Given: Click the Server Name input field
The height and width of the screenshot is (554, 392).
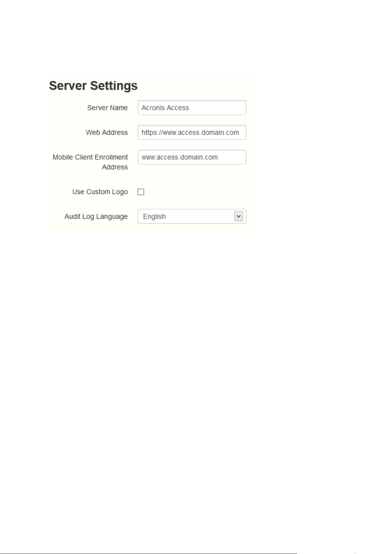Looking at the screenshot, I should (x=192, y=108).
